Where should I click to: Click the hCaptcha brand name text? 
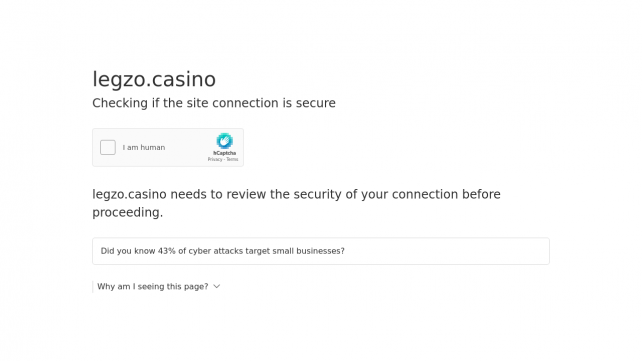(x=224, y=153)
